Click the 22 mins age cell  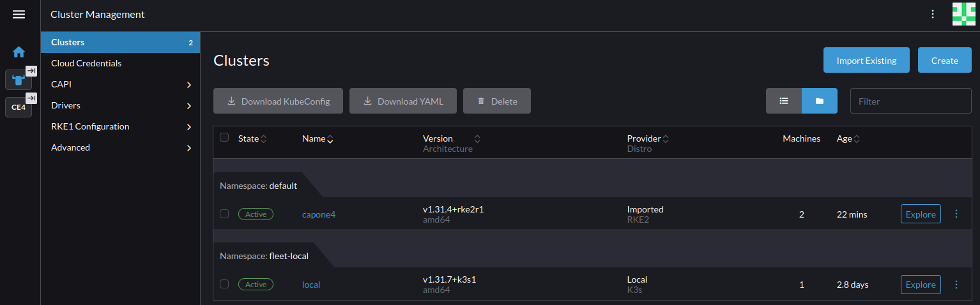(x=852, y=214)
